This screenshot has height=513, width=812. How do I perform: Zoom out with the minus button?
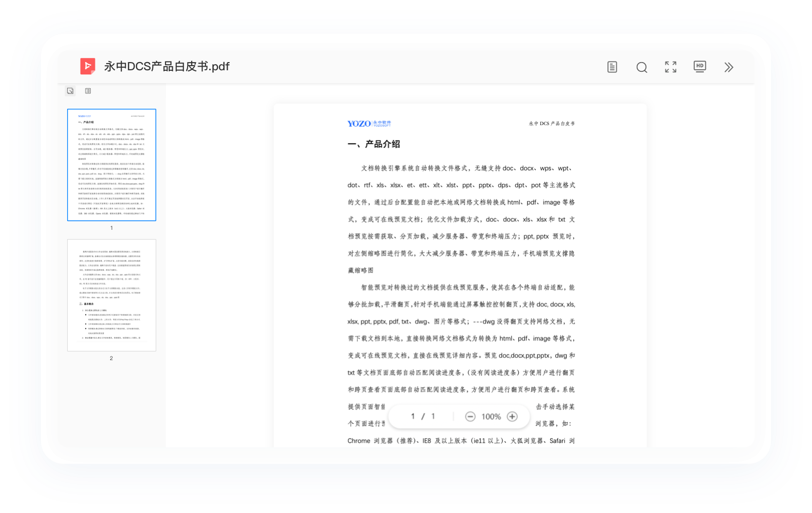(470, 417)
